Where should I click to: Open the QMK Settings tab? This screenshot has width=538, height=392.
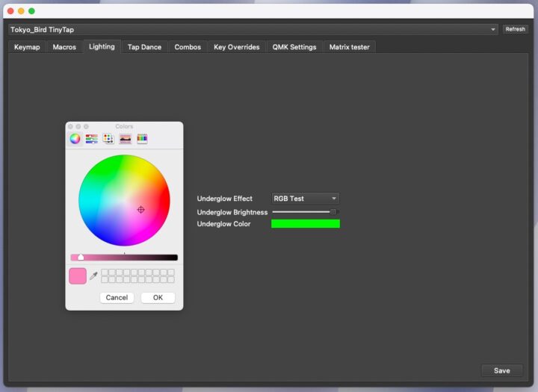pyautogui.click(x=294, y=47)
